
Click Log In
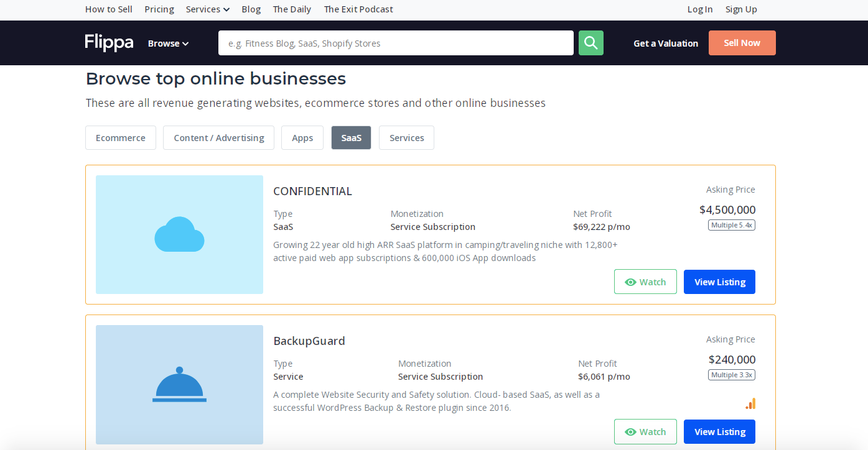700,9
